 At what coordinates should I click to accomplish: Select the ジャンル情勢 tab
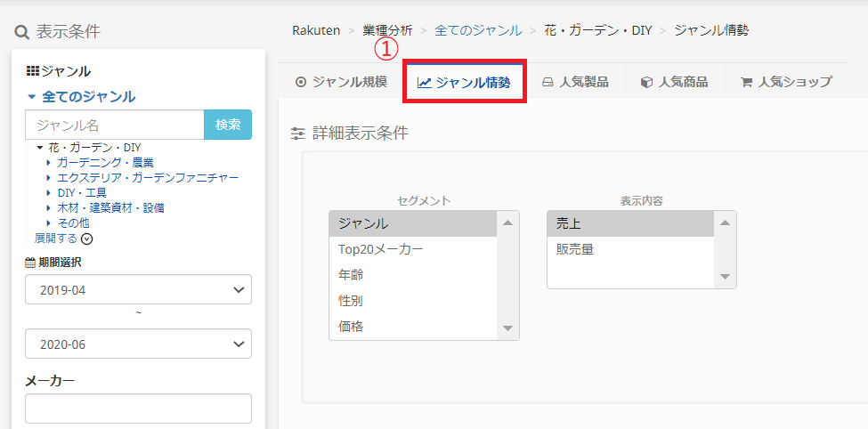(464, 82)
